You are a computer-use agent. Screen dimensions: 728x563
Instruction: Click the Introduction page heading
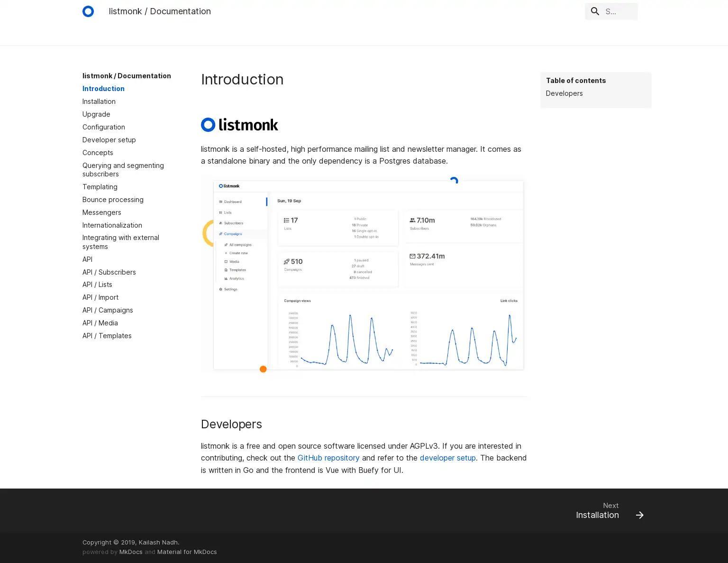(242, 79)
